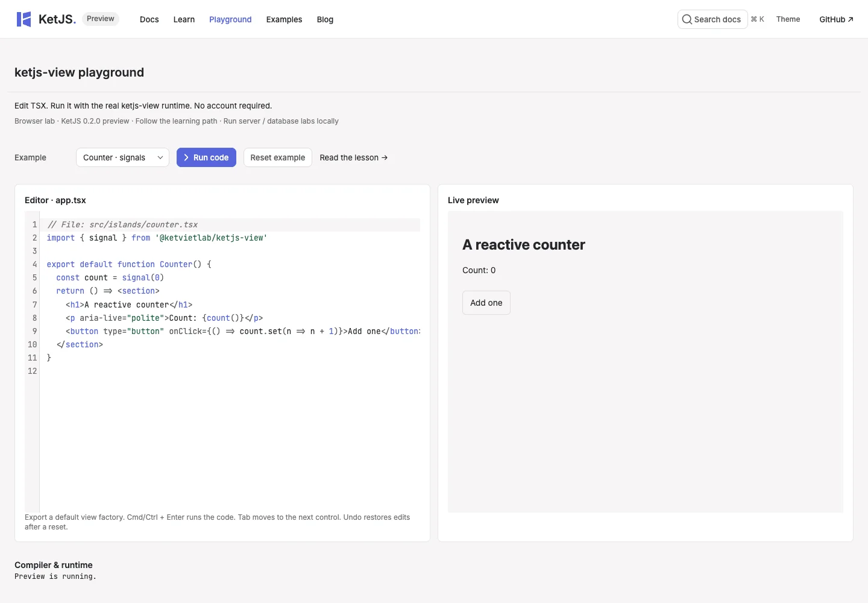Click the Search docs field
This screenshot has height=603, width=868.
click(712, 19)
